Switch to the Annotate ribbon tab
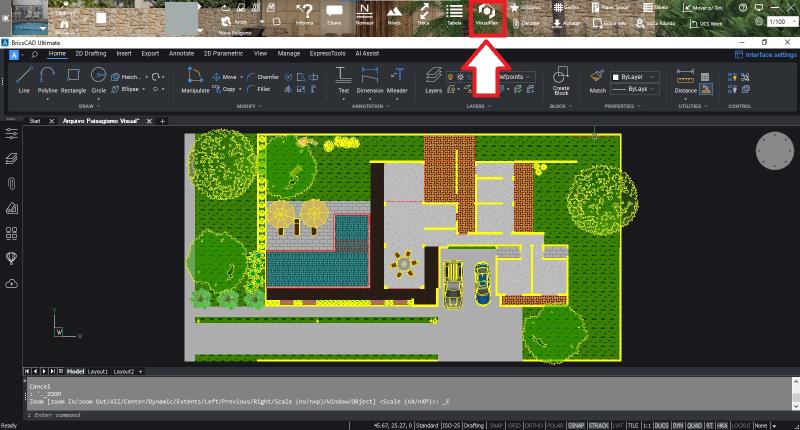This screenshot has height=430, width=800. 182,52
